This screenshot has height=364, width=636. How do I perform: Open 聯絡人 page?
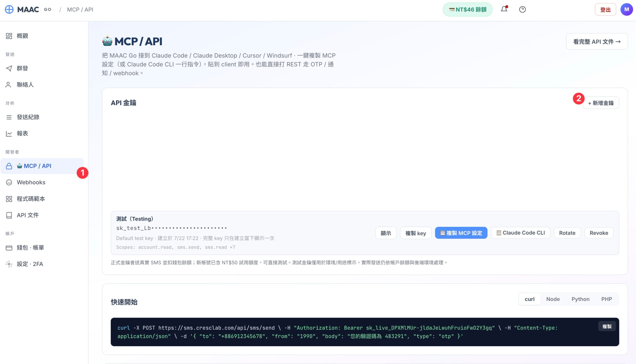point(42,85)
